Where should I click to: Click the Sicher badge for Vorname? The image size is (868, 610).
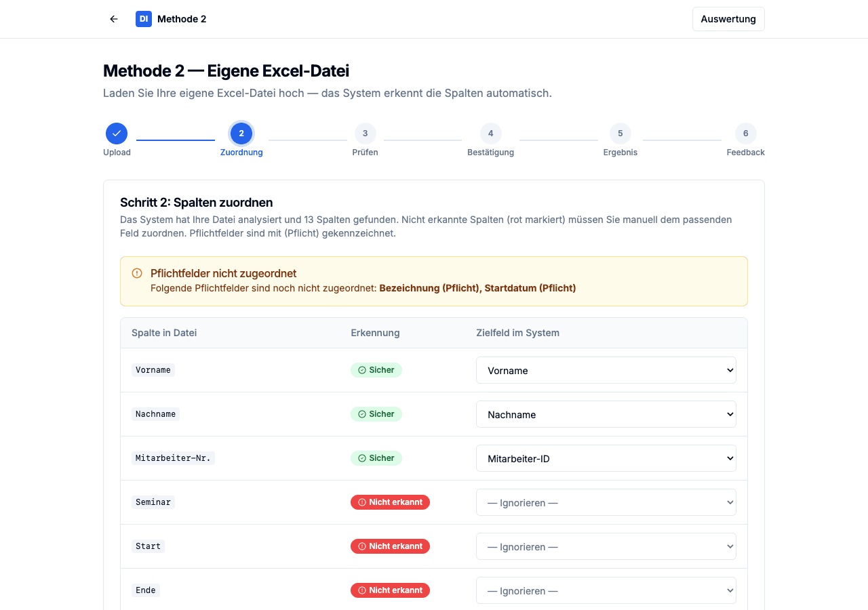pos(376,370)
